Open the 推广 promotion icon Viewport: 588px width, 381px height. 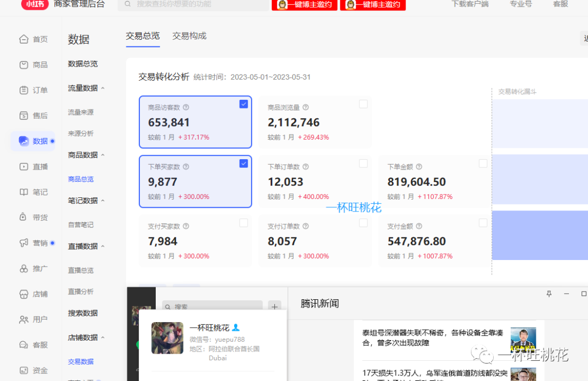[23, 268]
